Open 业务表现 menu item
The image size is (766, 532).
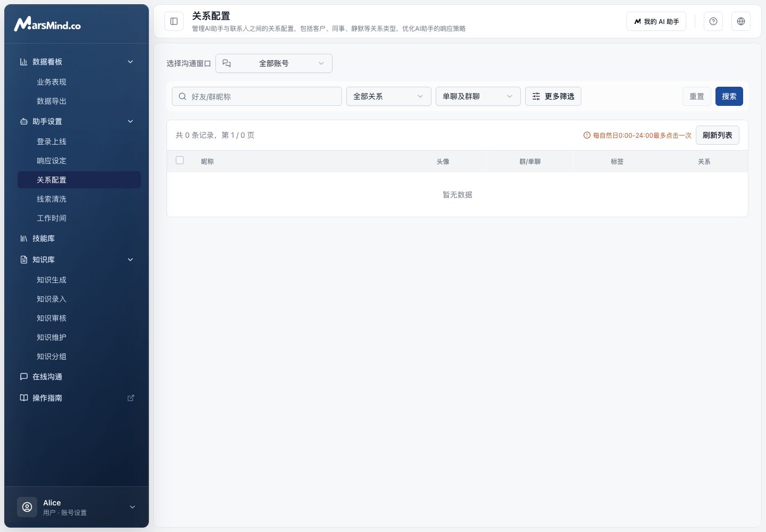[x=79, y=82]
